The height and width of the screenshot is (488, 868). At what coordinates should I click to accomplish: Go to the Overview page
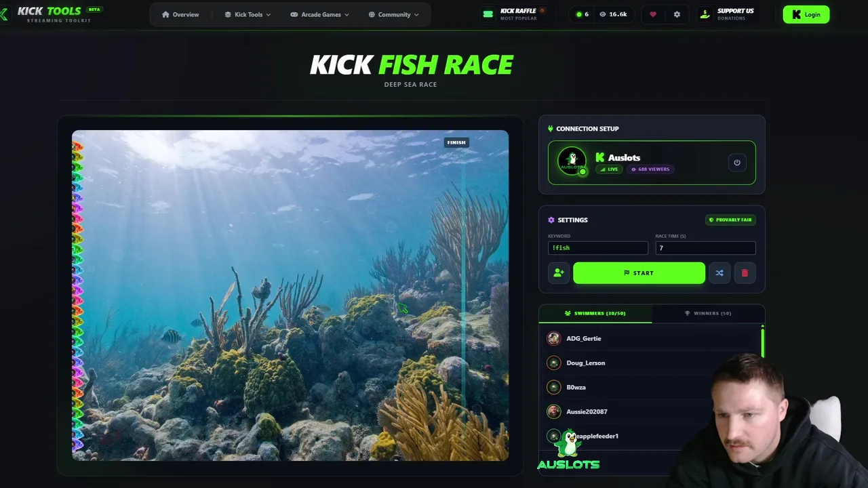180,14
